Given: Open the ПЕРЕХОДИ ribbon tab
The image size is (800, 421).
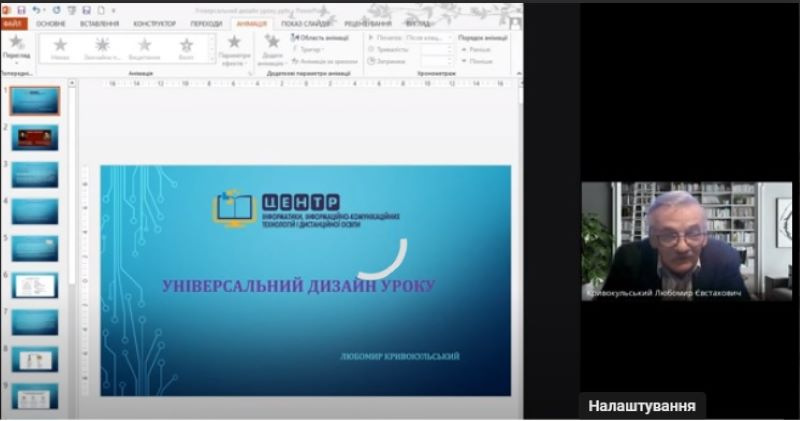Looking at the screenshot, I should [x=206, y=23].
